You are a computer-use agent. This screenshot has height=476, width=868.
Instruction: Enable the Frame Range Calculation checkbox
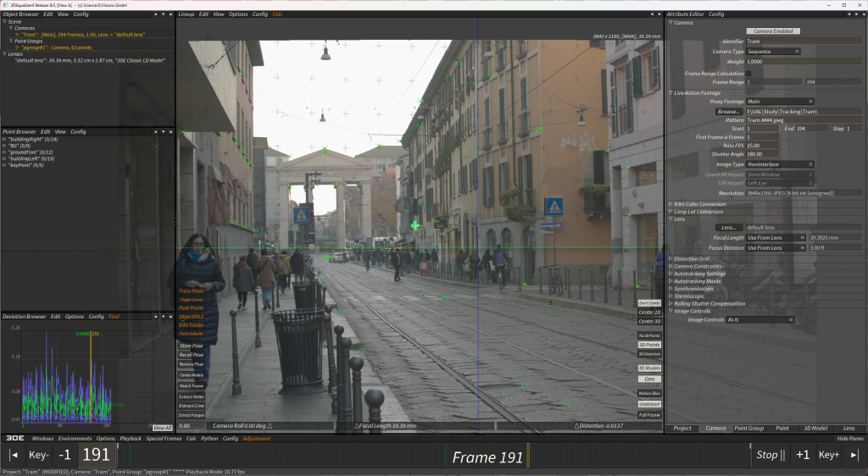click(x=748, y=73)
